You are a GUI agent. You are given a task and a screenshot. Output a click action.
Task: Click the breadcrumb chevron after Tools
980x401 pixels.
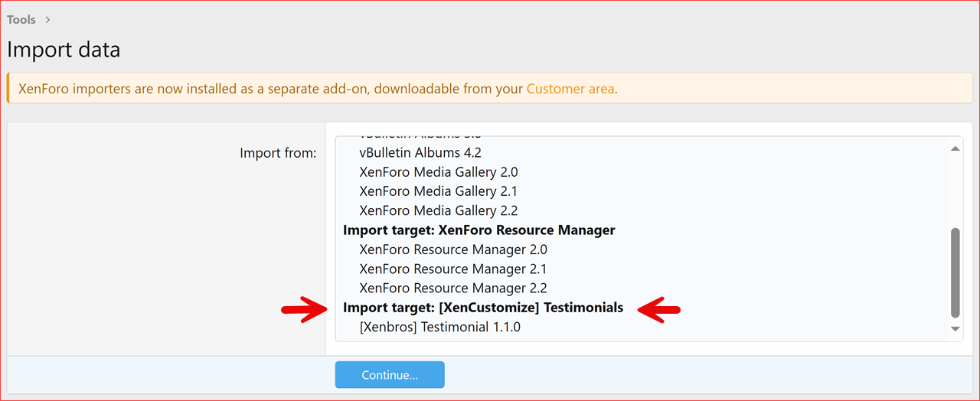[47, 20]
